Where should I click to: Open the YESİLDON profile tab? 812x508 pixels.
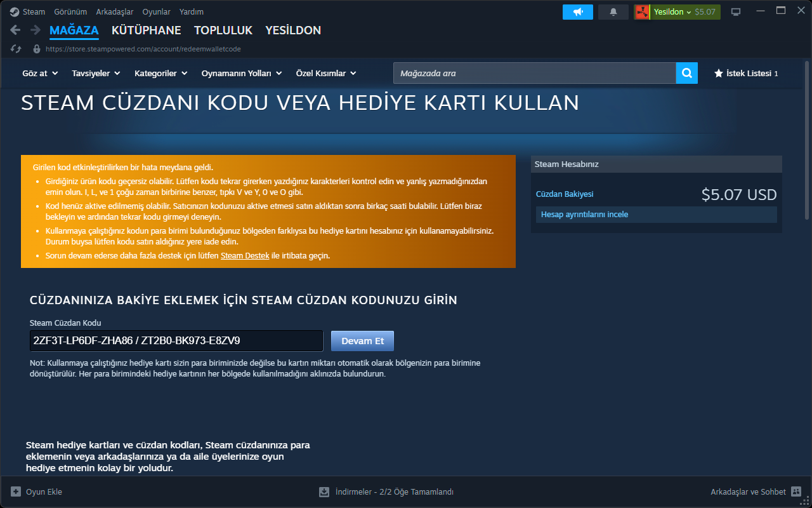(293, 30)
